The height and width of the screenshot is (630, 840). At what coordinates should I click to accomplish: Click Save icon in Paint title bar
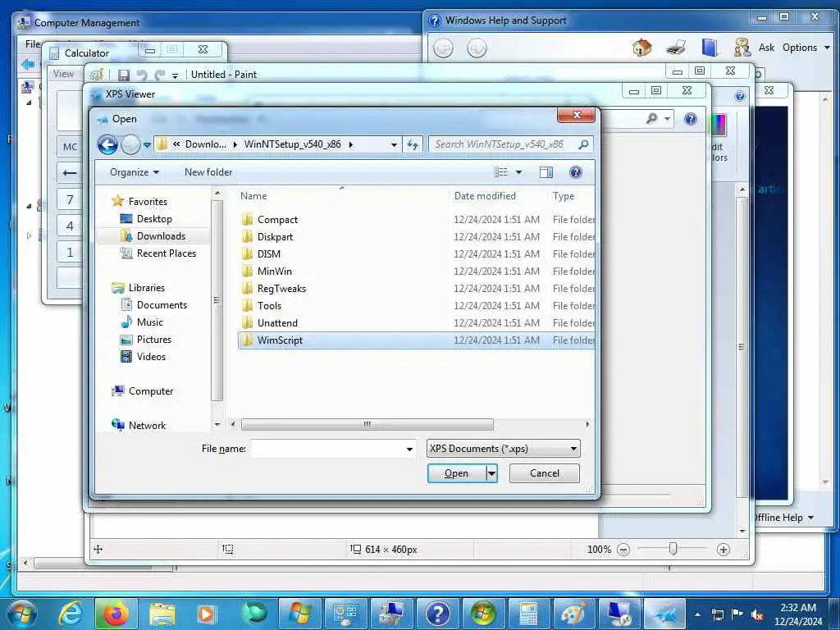tap(124, 75)
